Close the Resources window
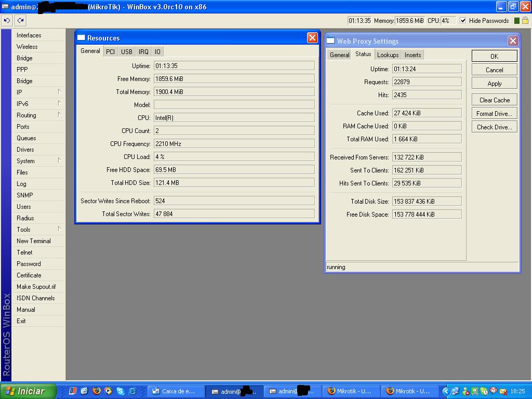This screenshot has width=532, height=399. click(312, 37)
